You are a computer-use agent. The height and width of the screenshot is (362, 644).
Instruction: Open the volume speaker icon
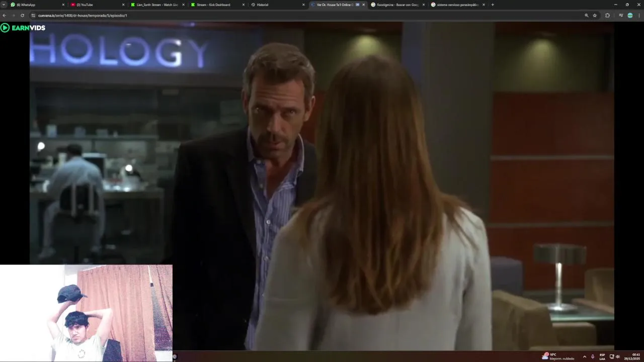[x=617, y=356]
